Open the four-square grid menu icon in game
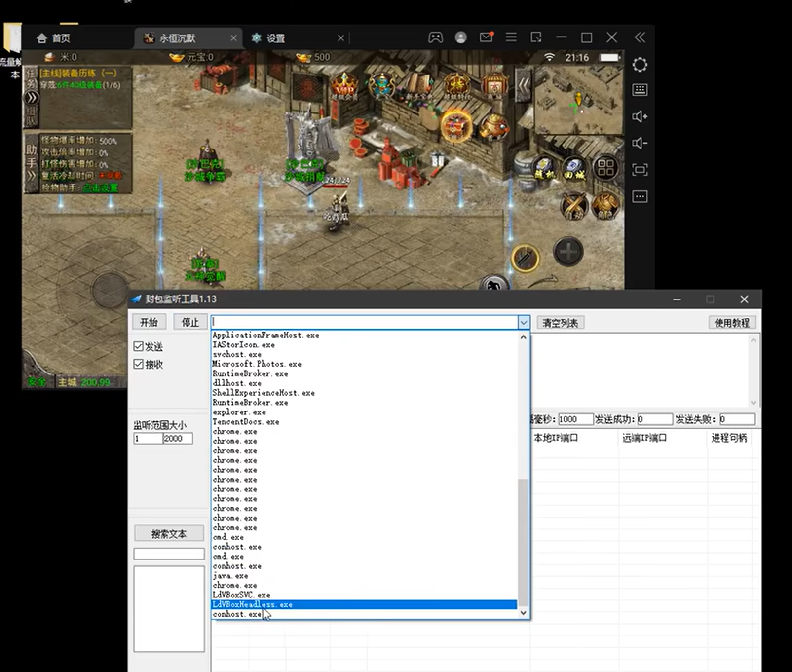This screenshot has height=672, width=792. [606, 168]
